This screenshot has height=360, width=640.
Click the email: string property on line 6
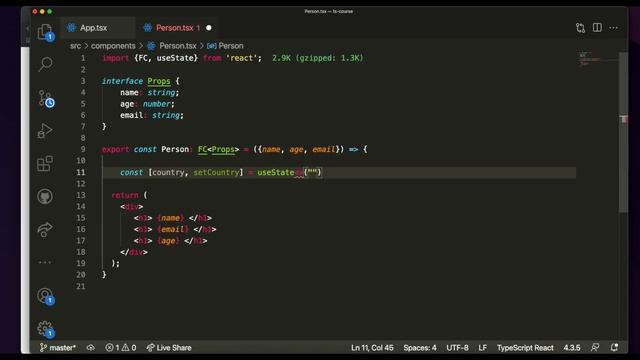[x=151, y=115]
